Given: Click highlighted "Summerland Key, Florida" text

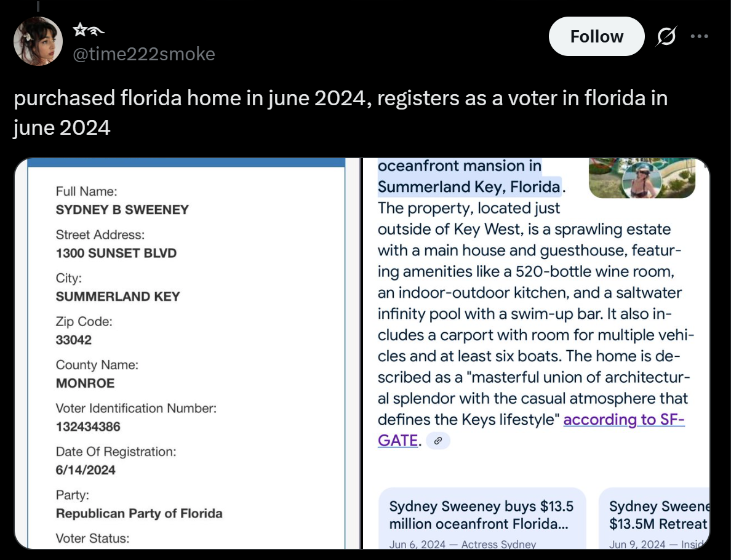Looking at the screenshot, I should pyautogui.click(x=468, y=186).
